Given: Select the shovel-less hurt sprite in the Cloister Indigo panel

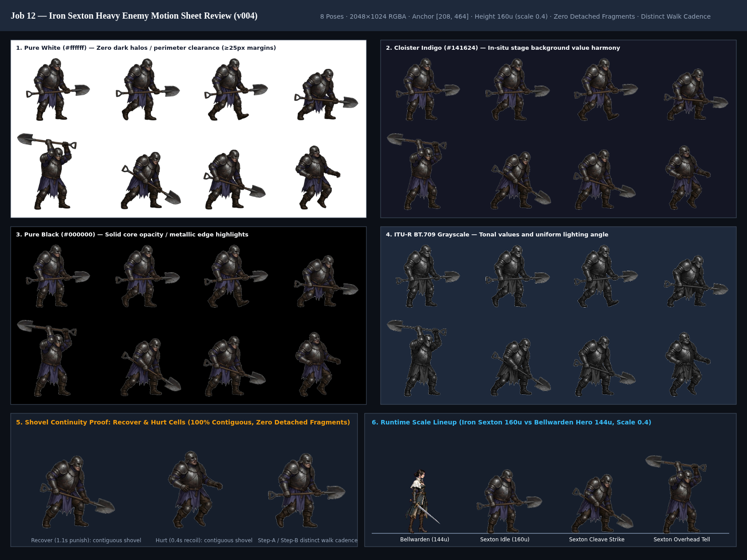Looking at the screenshot, I should (x=688, y=177).
